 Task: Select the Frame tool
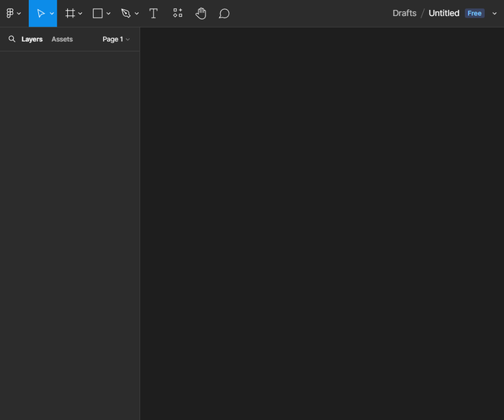click(70, 14)
